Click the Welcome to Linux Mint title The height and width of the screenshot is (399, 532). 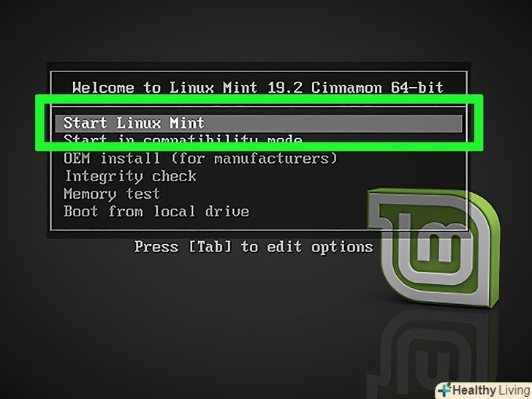(258, 88)
